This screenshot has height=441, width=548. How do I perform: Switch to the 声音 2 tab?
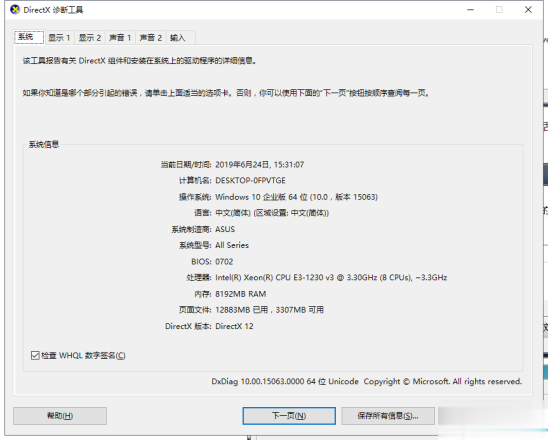pyautogui.click(x=151, y=38)
